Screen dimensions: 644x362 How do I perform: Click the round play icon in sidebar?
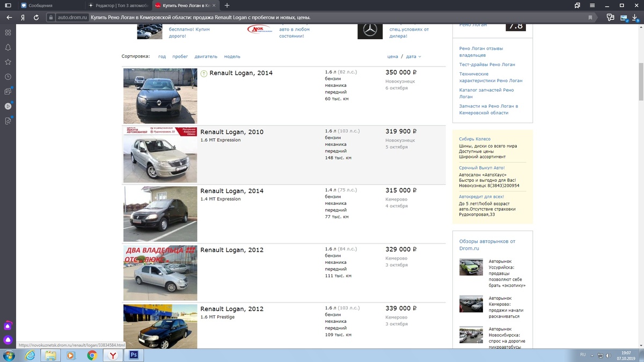point(8,106)
